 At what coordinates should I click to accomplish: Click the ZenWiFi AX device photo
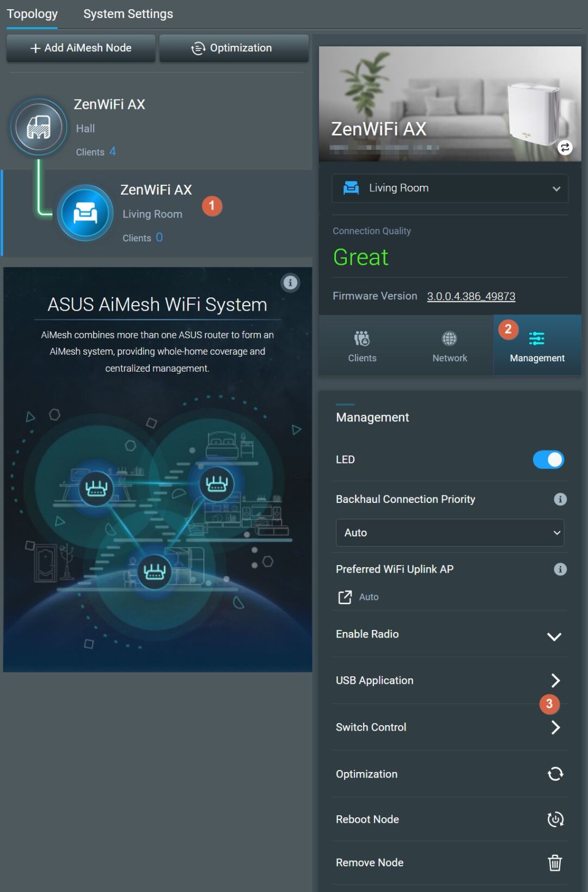[450, 104]
